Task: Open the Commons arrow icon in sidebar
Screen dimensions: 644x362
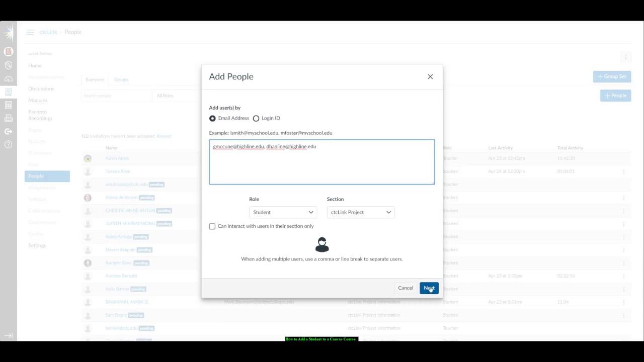Action: (9, 131)
